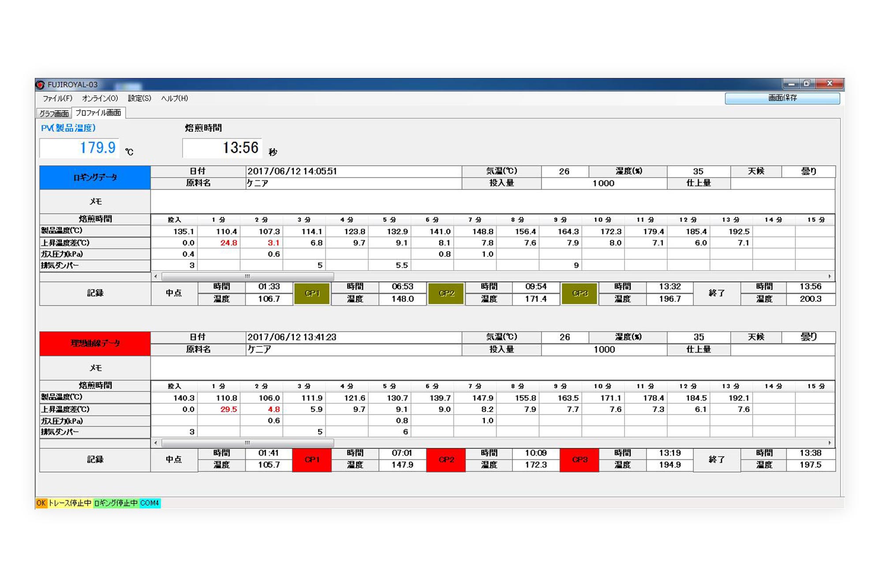
Task: Click the ideal curve date 2017/06/12 13:41:23
Action: (x=353, y=338)
